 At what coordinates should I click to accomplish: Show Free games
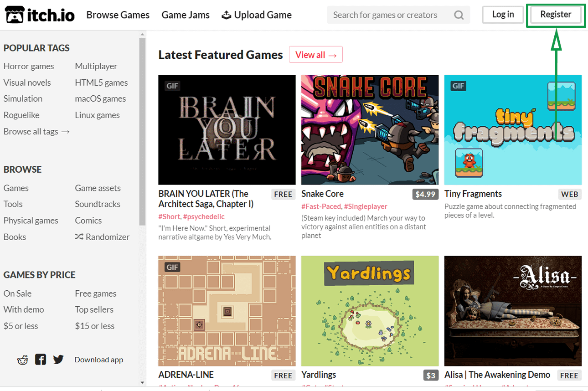(x=96, y=293)
